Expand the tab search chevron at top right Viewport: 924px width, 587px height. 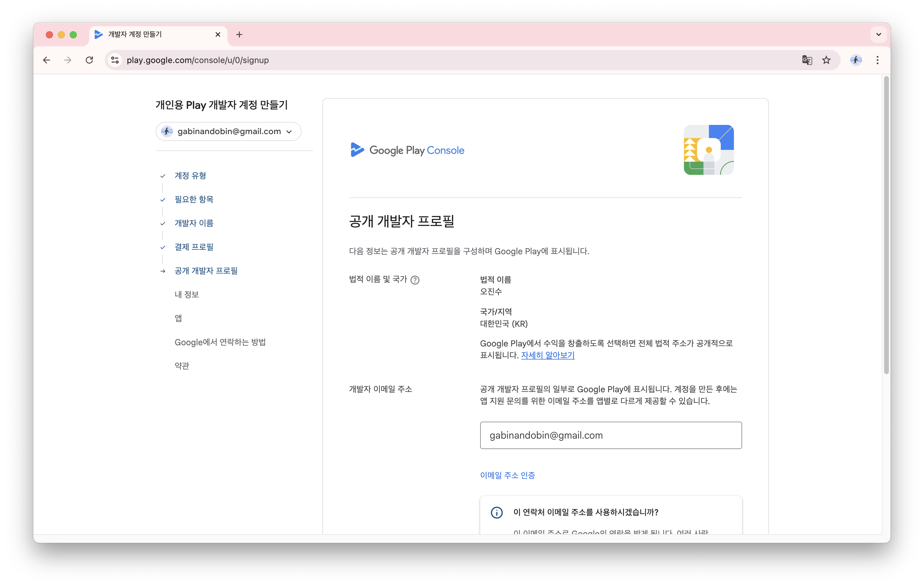coord(878,34)
